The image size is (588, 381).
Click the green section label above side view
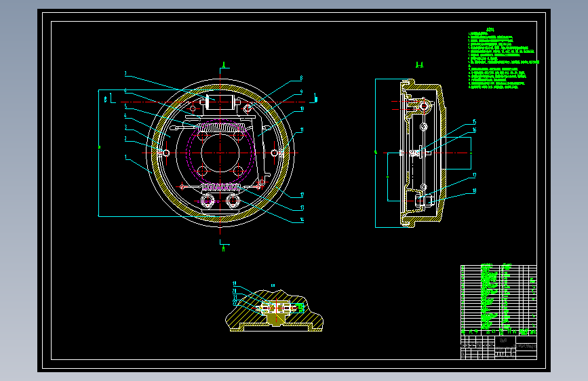click(420, 65)
